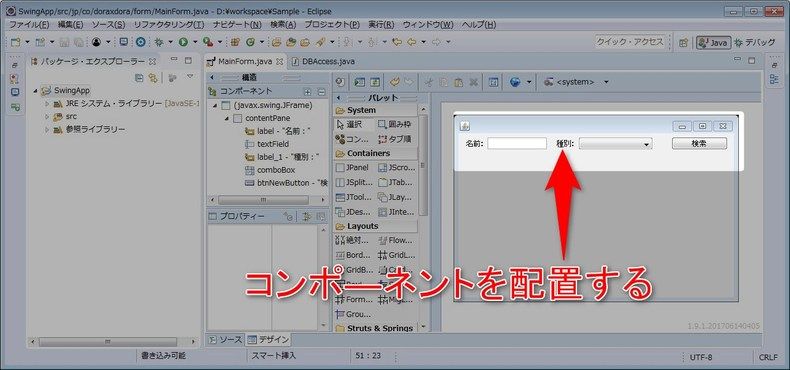Image resolution: width=790 pixels, height=370 pixels.
Task: Collapse the SwingApp project tree node
Action: (x=35, y=91)
